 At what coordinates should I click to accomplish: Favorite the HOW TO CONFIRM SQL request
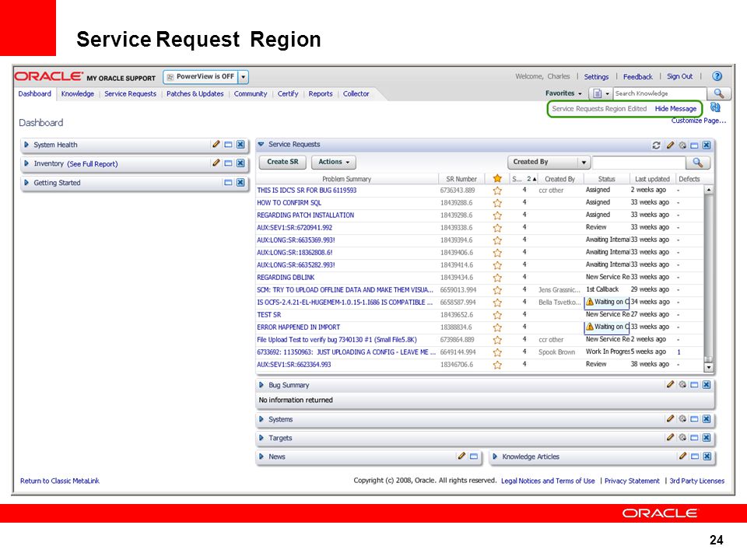(497, 203)
